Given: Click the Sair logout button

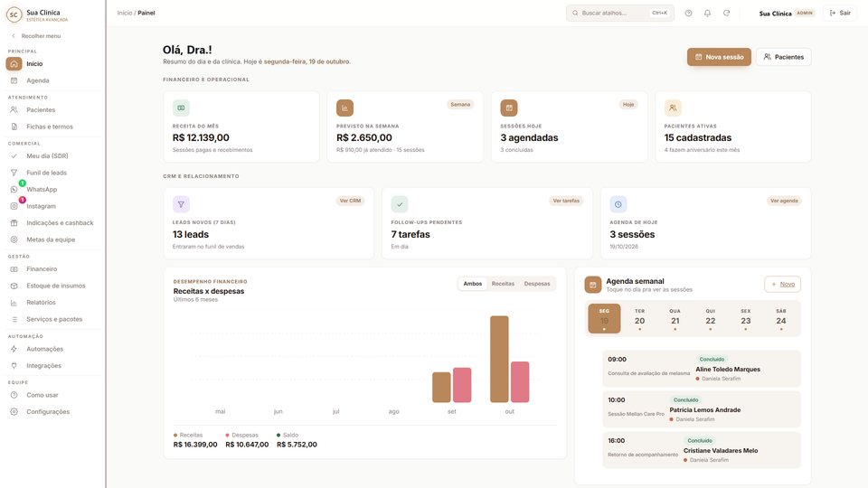Looking at the screenshot, I should [840, 13].
